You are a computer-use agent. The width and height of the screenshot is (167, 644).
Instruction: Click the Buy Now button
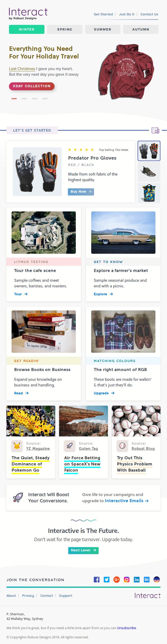click(81, 192)
